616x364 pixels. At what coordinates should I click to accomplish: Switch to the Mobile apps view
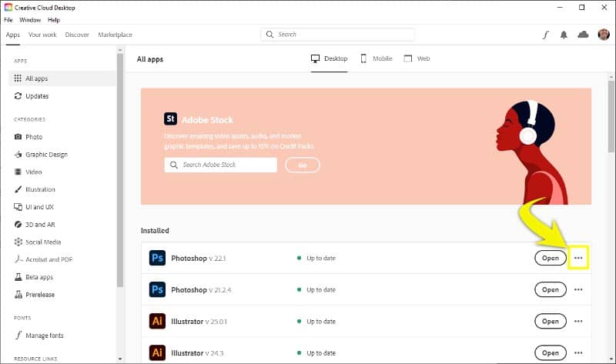point(377,59)
